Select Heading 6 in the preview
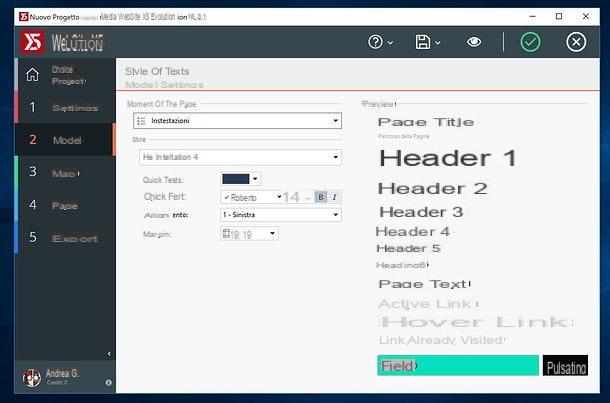The image size is (610, 403). (402, 265)
